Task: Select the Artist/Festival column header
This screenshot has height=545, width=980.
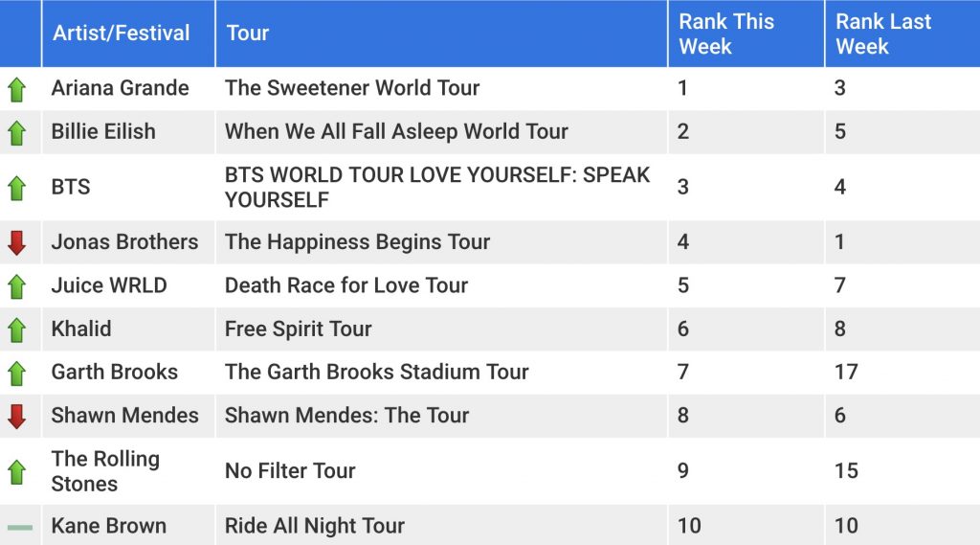Action: tap(128, 34)
